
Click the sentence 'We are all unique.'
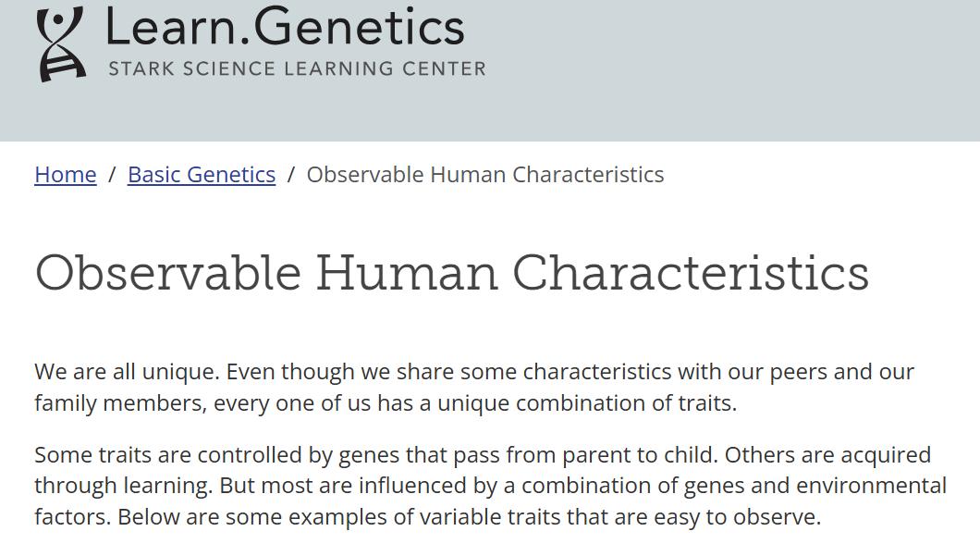[x=127, y=372]
